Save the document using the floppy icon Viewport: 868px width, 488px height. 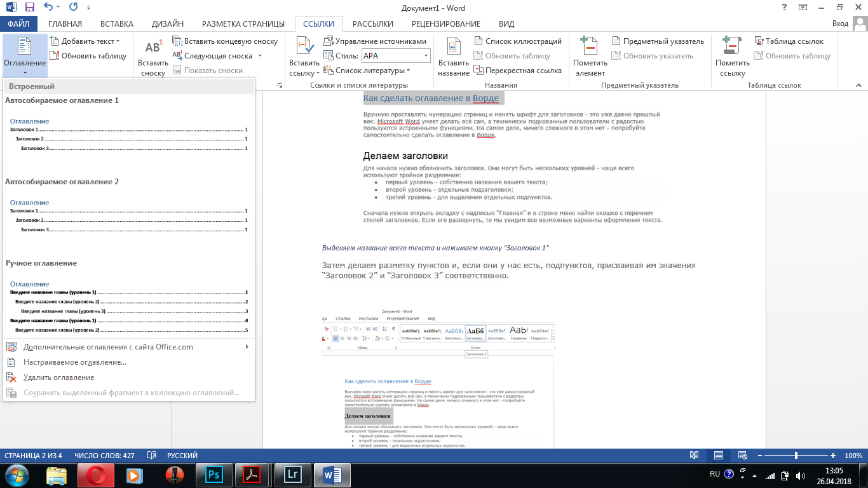click(29, 8)
